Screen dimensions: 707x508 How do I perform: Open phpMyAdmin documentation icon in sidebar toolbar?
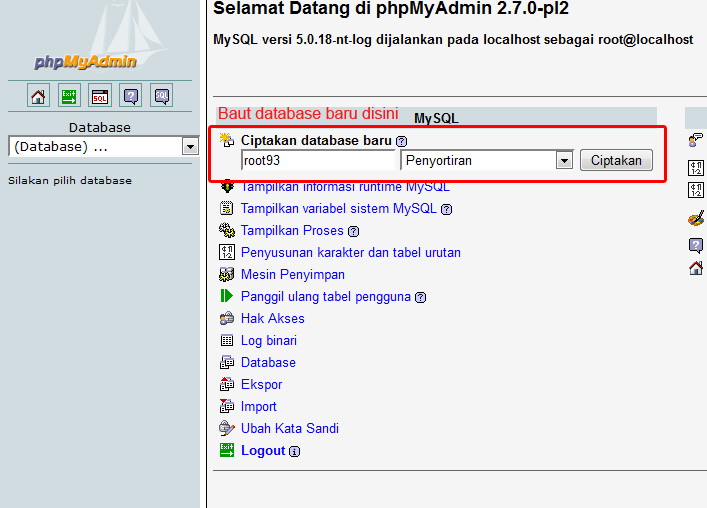[x=131, y=96]
